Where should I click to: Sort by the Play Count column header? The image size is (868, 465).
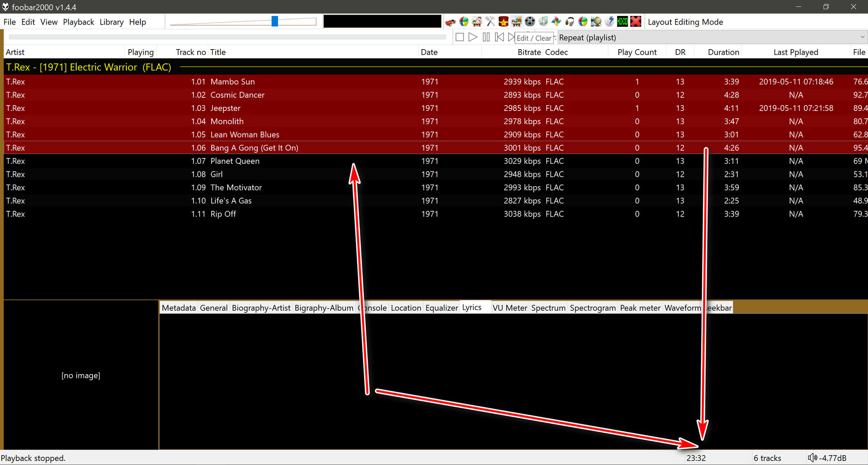(x=637, y=52)
